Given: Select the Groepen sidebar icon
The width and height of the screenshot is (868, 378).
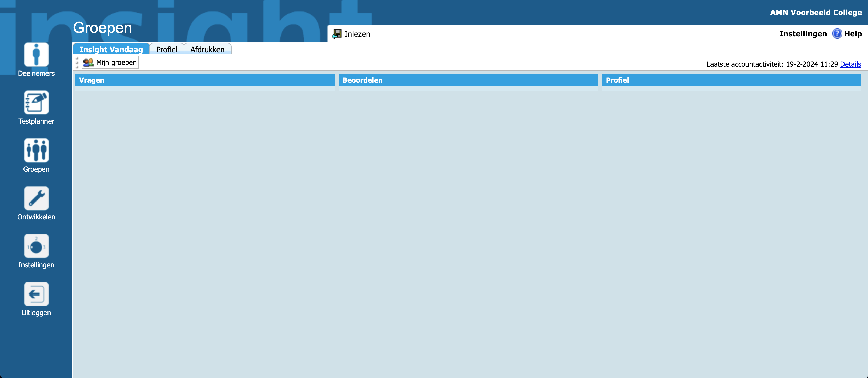Looking at the screenshot, I should click(x=36, y=150).
